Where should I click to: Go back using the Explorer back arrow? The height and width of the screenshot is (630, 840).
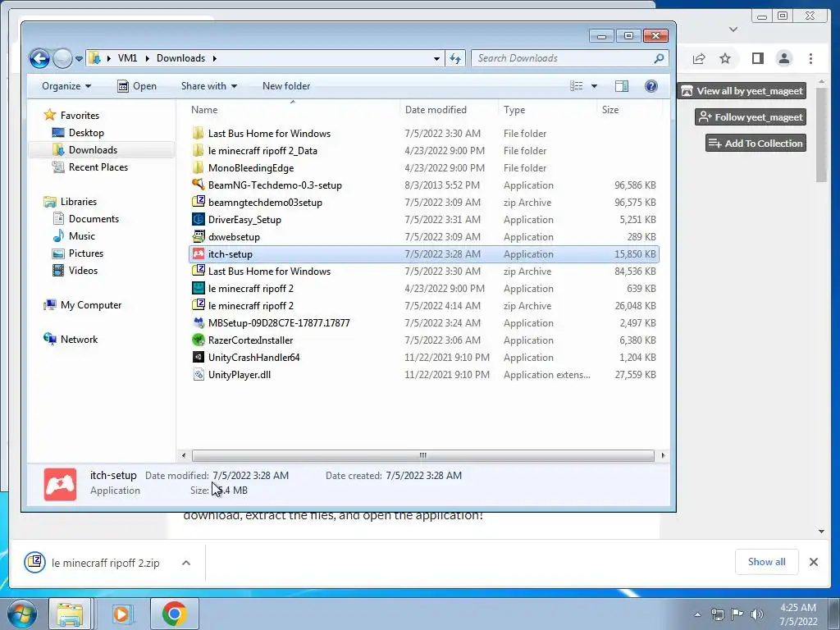39,58
